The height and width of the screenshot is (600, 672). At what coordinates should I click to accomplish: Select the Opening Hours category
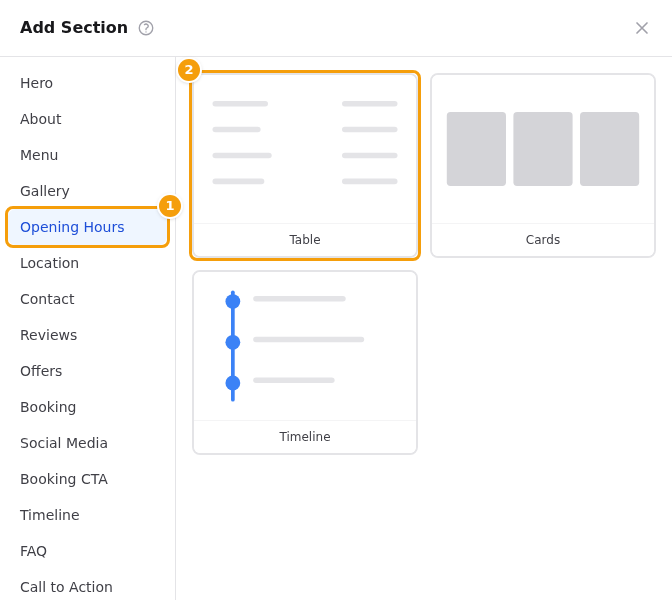pos(87,227)
